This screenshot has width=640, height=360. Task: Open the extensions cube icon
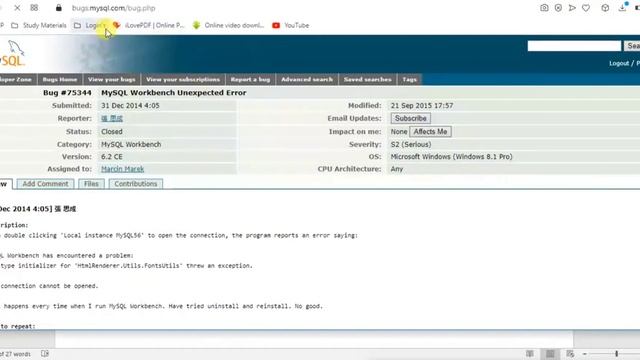pyautogui.click(x=605, y=8)
